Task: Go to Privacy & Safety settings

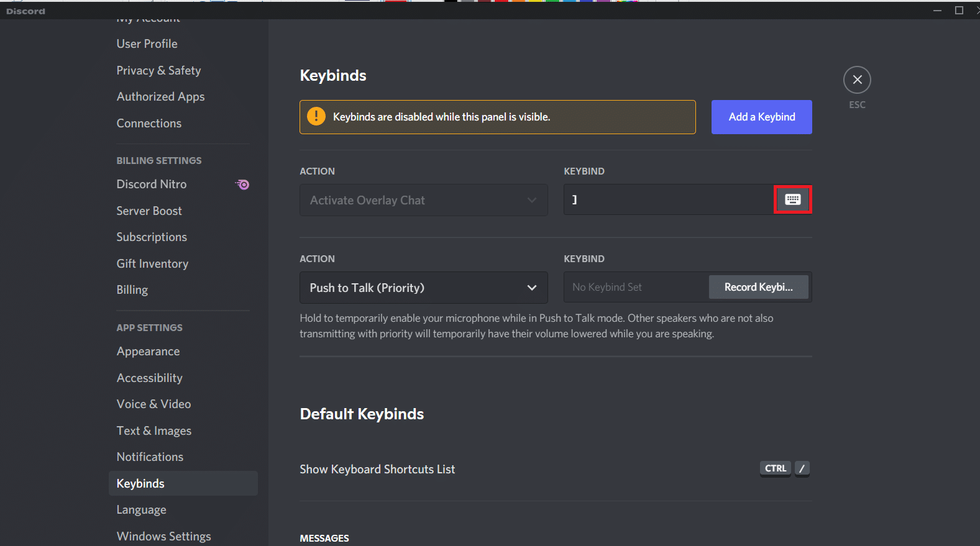Action: pos(158,71)
